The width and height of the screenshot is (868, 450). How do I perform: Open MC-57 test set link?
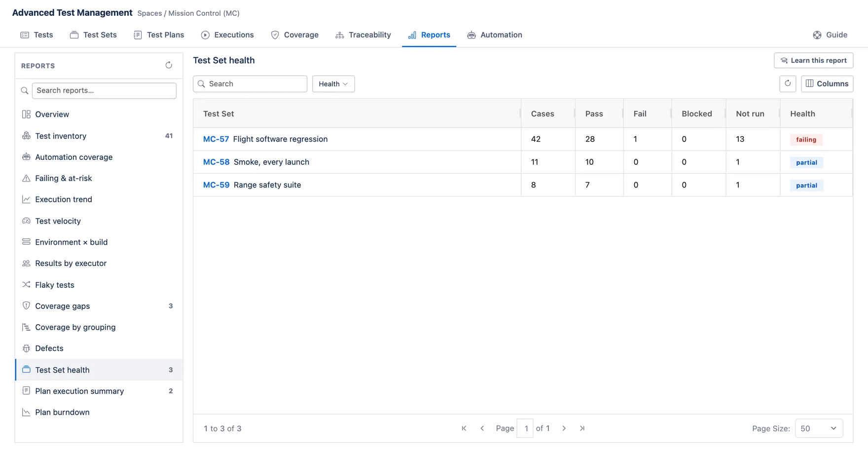coord(216,139)
